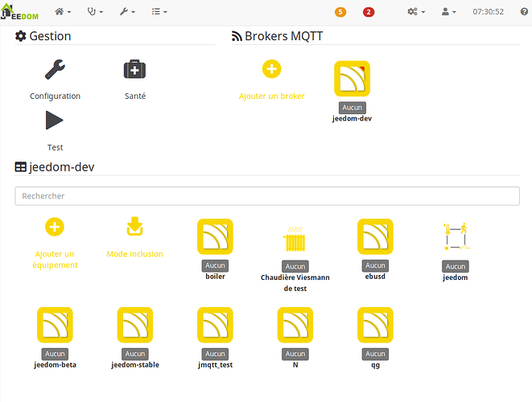Screen dimensions: 532x402
Task: Expand the user account menu
Action: pyautogui.click(x=448, y=12)
